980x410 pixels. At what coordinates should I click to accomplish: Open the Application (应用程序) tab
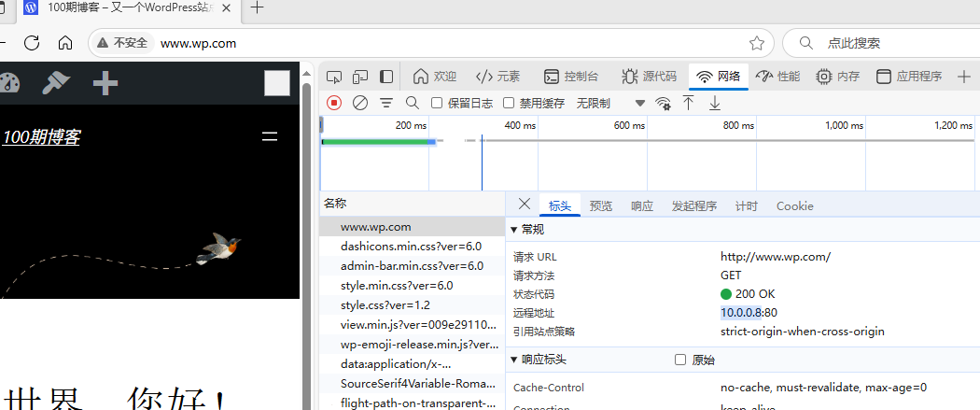point(909,77)
